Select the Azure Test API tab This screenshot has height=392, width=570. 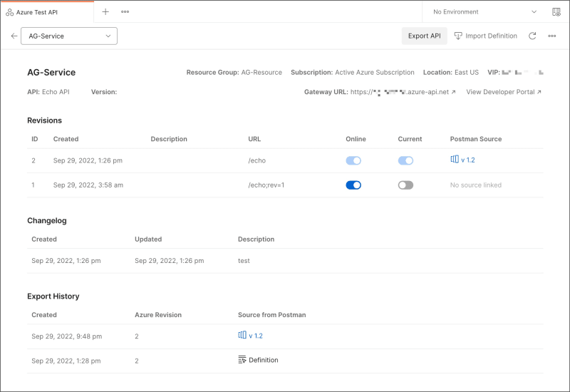click(47, 12)
